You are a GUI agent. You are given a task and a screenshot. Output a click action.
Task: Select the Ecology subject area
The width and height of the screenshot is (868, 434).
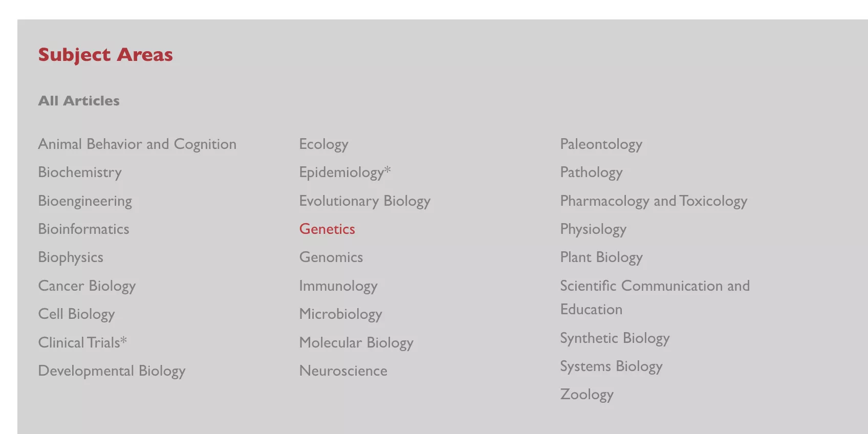pyautogui.click(x=323, y=144)
